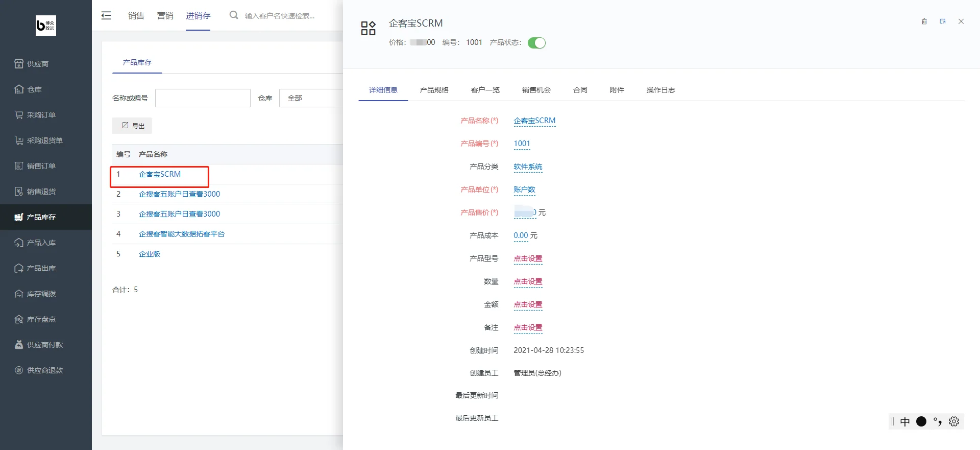This screenshot has width=980, height=450.
Task: Open 企搜客智能大数据拓客平台 product
Action: (182, 234)
